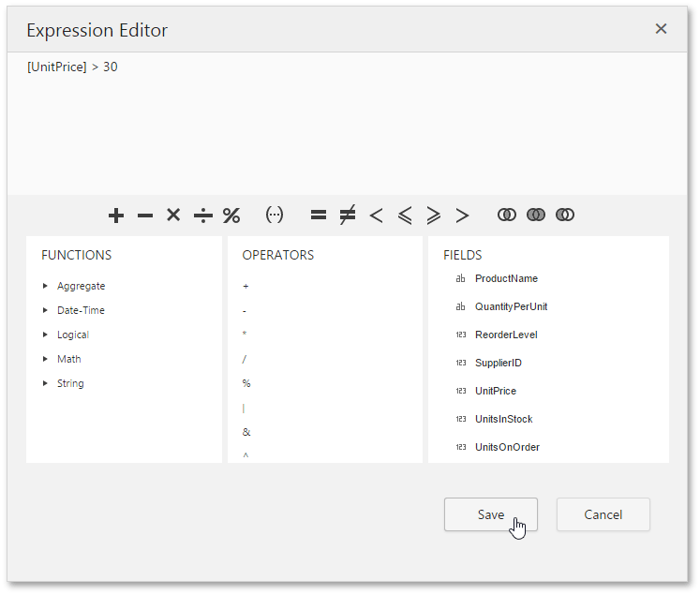Viewport: 700px width, 595px height.
Task: Insert parentheses using toolbar icon
Action: tap(275, 216)
